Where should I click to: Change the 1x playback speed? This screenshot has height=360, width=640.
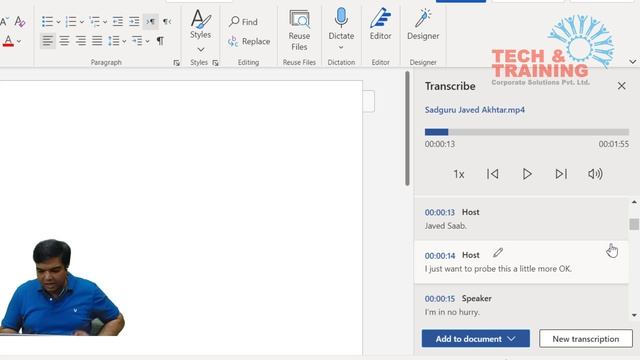point(459,174)
